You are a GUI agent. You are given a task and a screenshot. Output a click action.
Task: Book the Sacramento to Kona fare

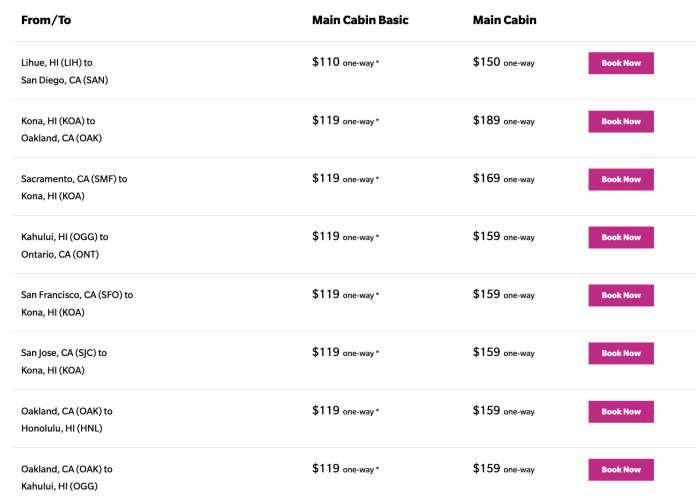(620, 179)
